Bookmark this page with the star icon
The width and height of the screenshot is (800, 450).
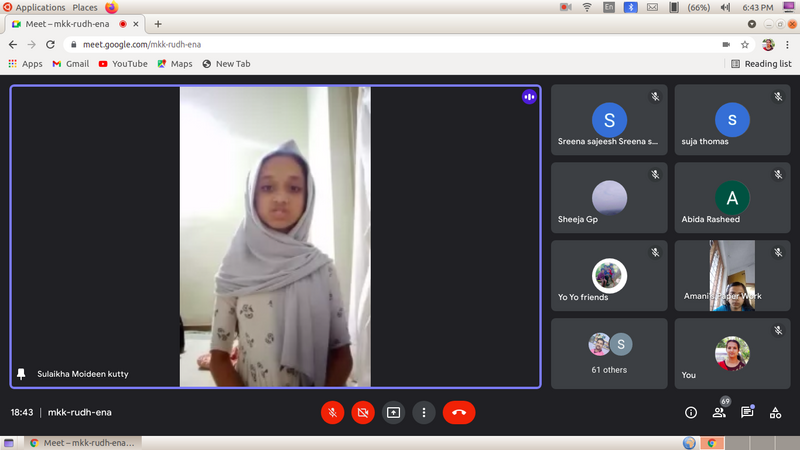[x=745, y=45]
